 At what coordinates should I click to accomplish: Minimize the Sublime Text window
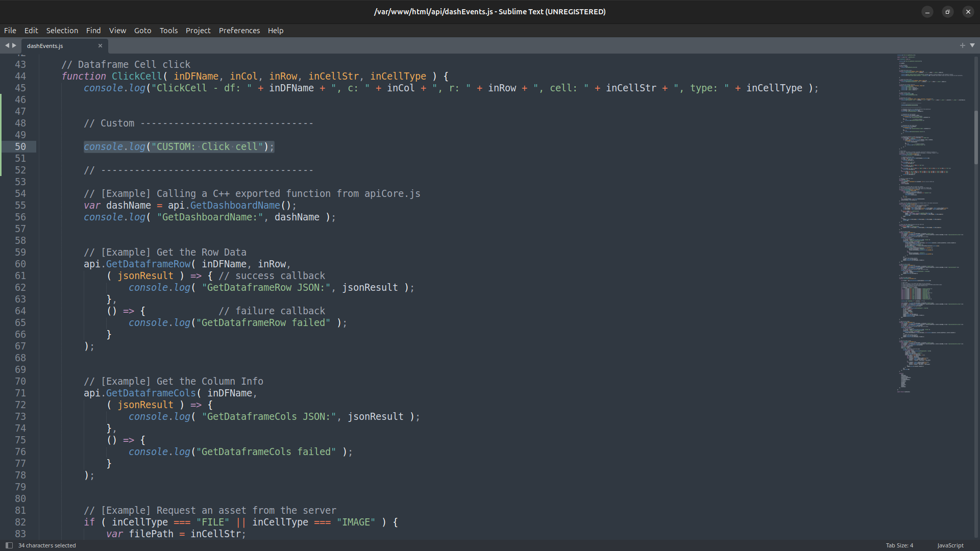[x=927, y=12]
